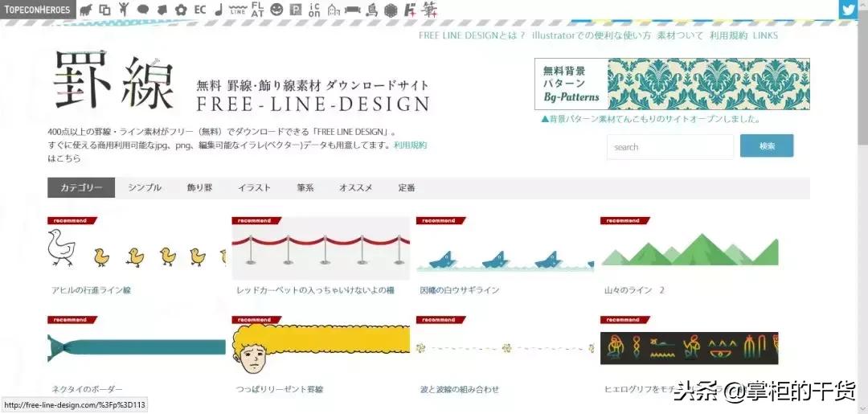Image resolution: width=868 pixels, height=414 pixels.
Task: Click the flower shaped icon in top bar
Action: click(181, 10)
